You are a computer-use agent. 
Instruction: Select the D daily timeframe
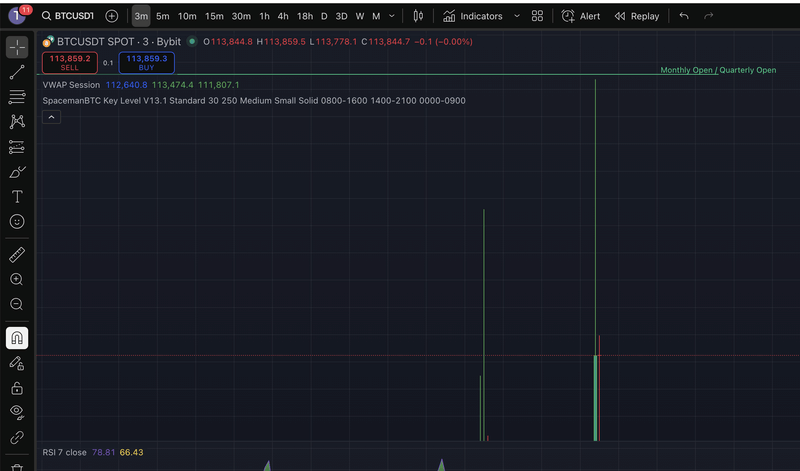click(324, 16)
